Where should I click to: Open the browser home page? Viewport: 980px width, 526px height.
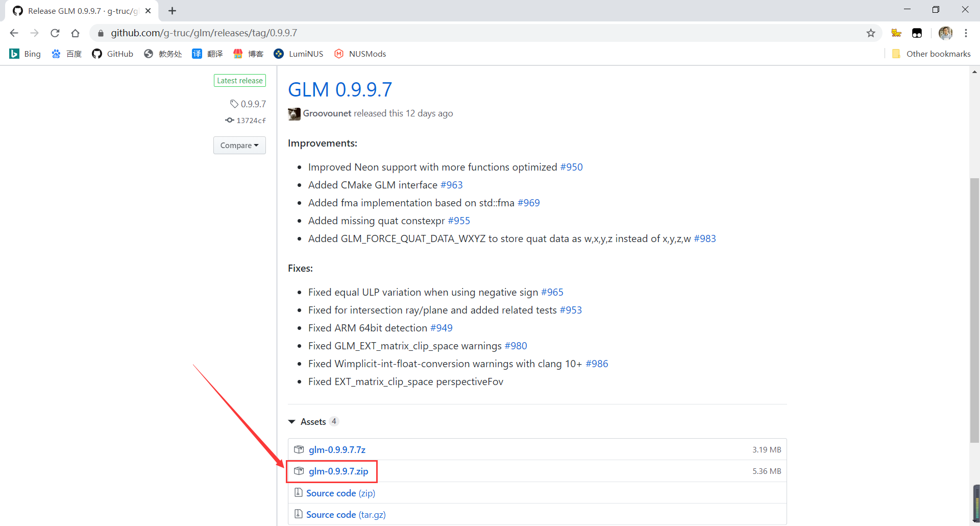[x=75, y=32]
